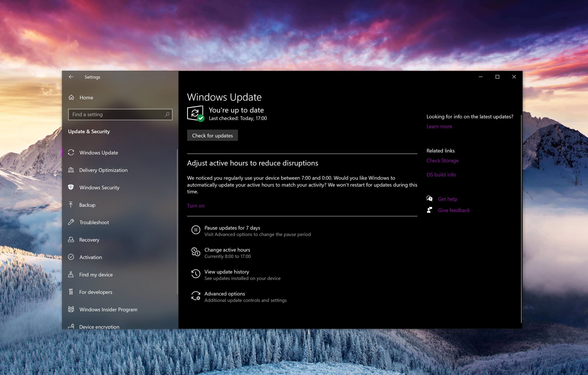Viewport: 588px width, 375px height.
Task: Click the Advanced options gear-sync icon
Action: pos(196,296)
